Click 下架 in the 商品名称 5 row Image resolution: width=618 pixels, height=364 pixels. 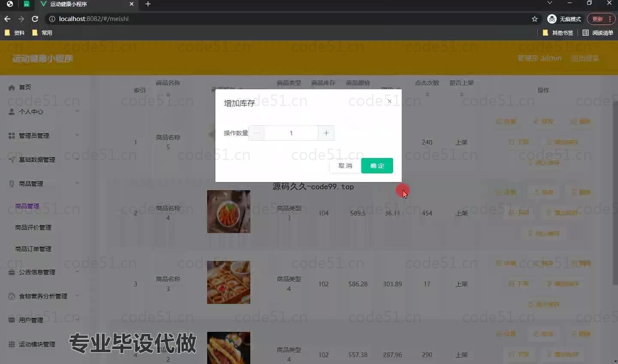(518, 142)
